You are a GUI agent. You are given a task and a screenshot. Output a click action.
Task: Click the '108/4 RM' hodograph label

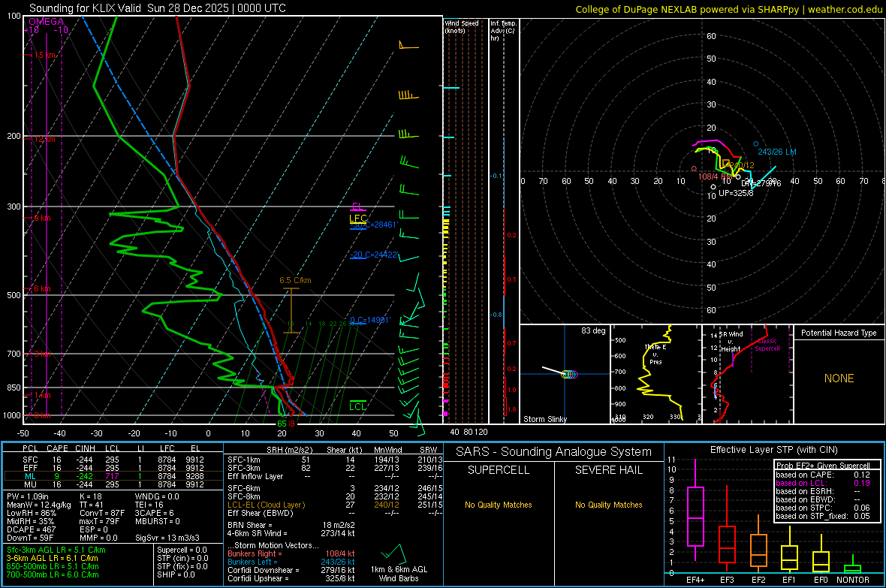click(716, 176)
